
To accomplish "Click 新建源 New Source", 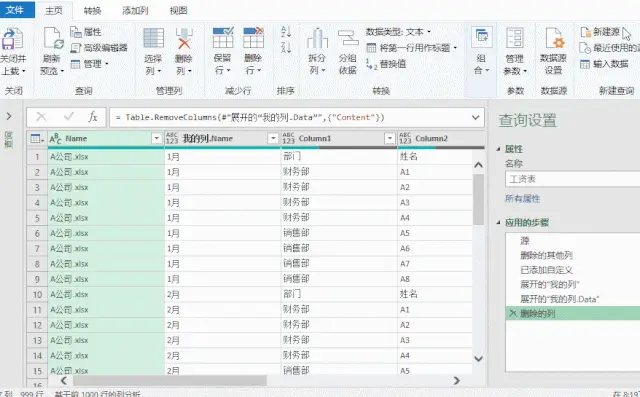I will click(600, 32).
